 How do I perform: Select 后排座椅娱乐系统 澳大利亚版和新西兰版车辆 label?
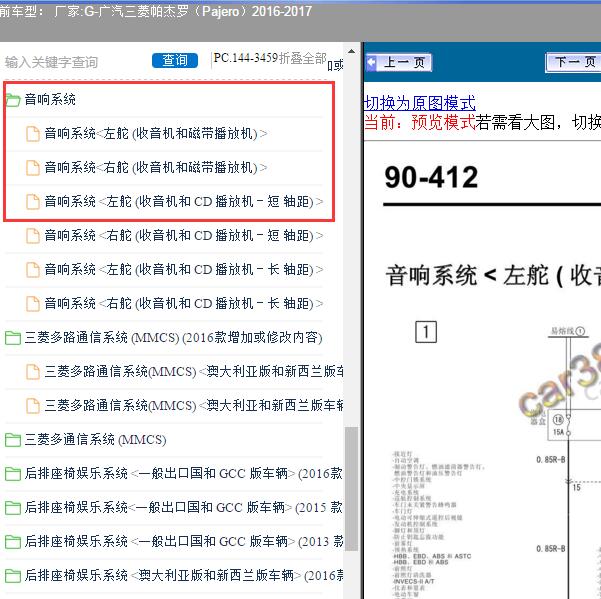184,575
